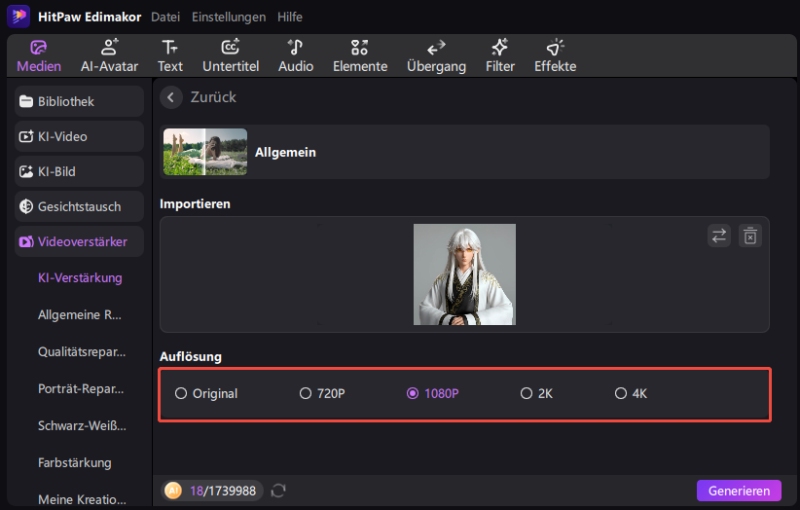The width and height of the screenshot is (800, 510).
Task: Delete the imported image with trash icon
Action: (x=750, y=236)
